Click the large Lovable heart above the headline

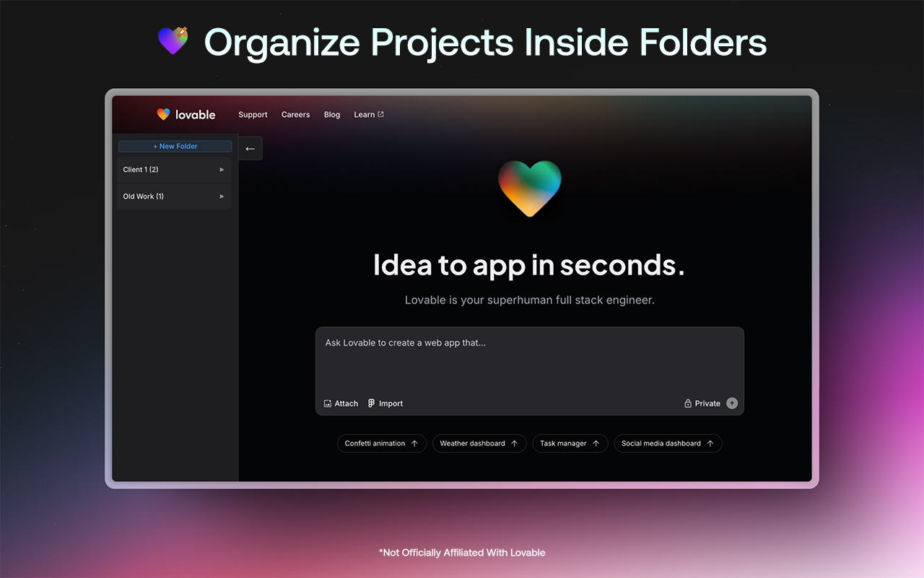(529, 189)
